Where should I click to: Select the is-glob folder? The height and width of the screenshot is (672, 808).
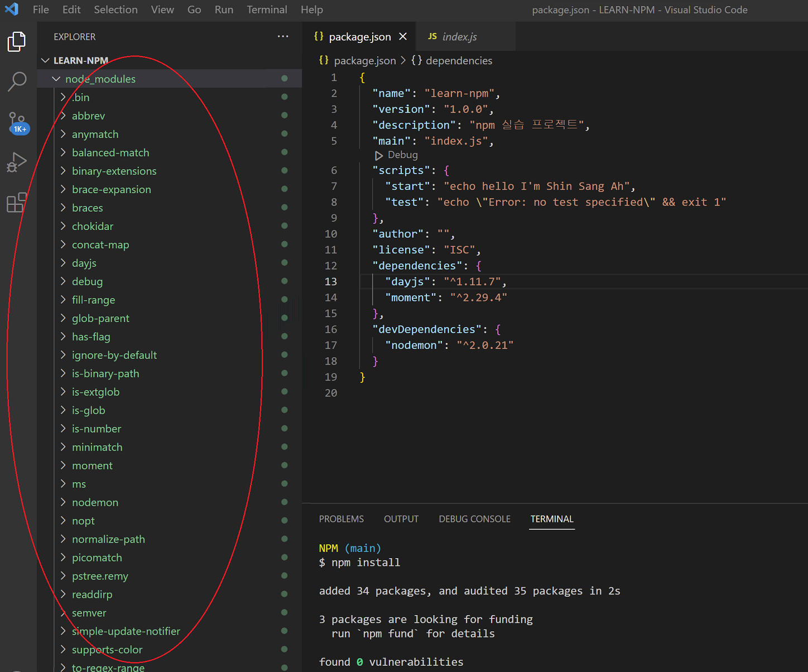pyautogui.click(x=169, y=410)
